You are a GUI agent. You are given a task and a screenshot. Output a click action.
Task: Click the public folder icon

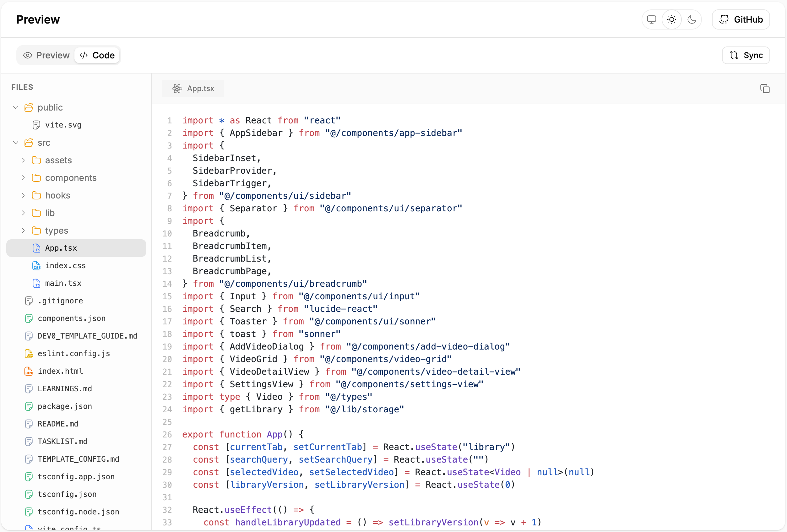pyautogui.click(x=29, y=108)
